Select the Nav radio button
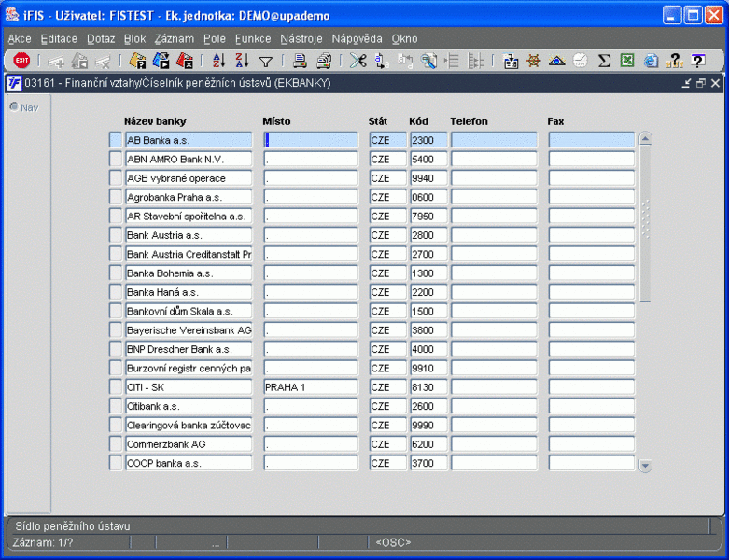This screenshot has width=729, height=560. click(x=14, y=107)
